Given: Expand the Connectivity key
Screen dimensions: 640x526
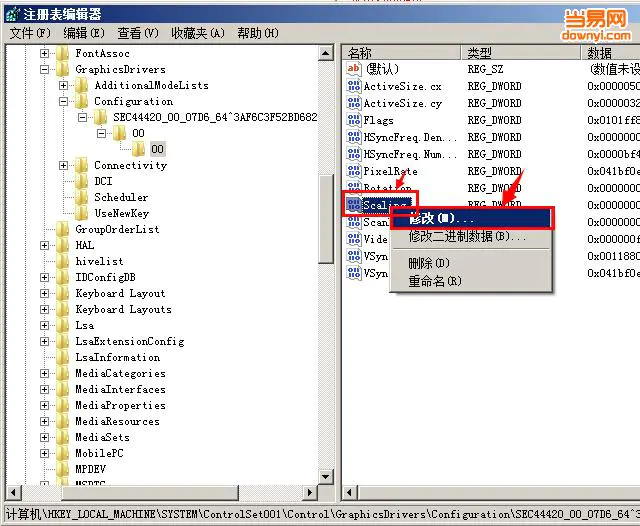Looking at the screenshot, I should [64, 166].
